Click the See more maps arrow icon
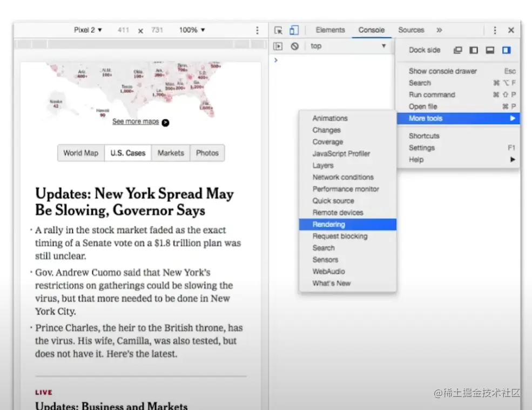This screenshot has width=532, height=410. point(165,123)
